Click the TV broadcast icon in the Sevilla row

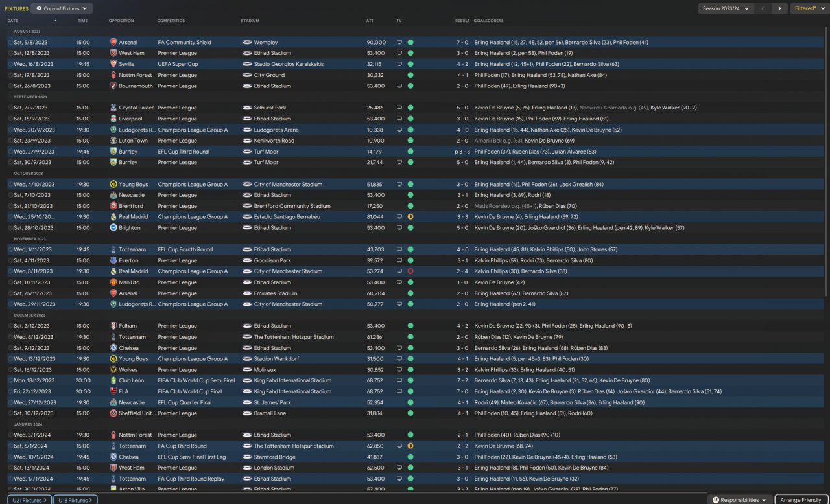tap(399, 64)
